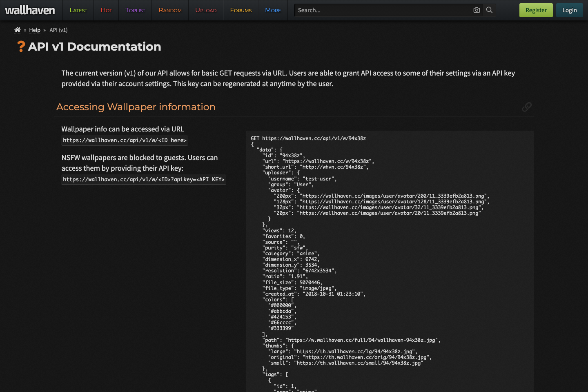The width and height of the screenshot is (588, 392).
Task: Click the Register button
Action: 536,10
